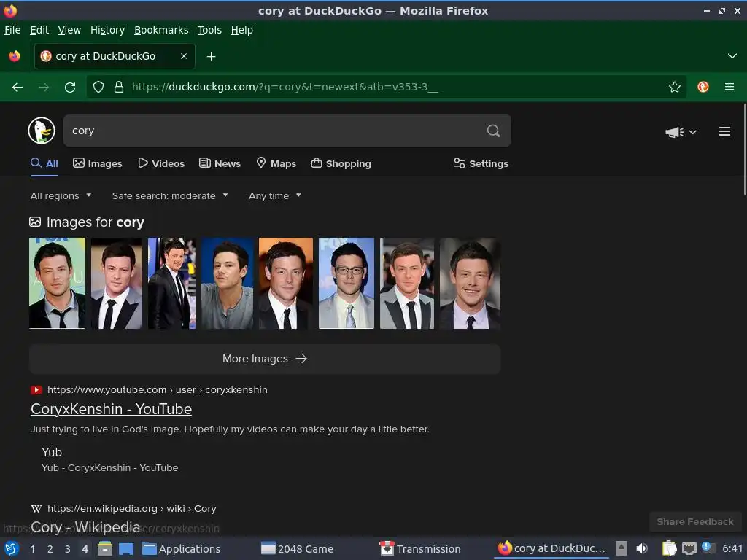The height and width of the screenshot is (560, 747).
Task: Expand the Any time filter dropdown
Action: [x=275, y=195]
